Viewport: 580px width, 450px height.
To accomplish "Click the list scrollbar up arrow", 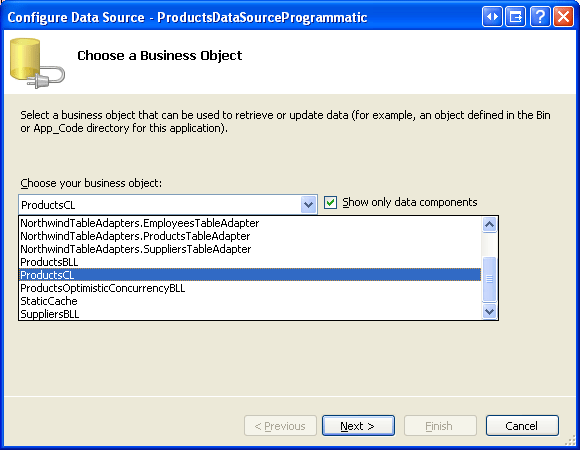I will (x=489, y=224).
